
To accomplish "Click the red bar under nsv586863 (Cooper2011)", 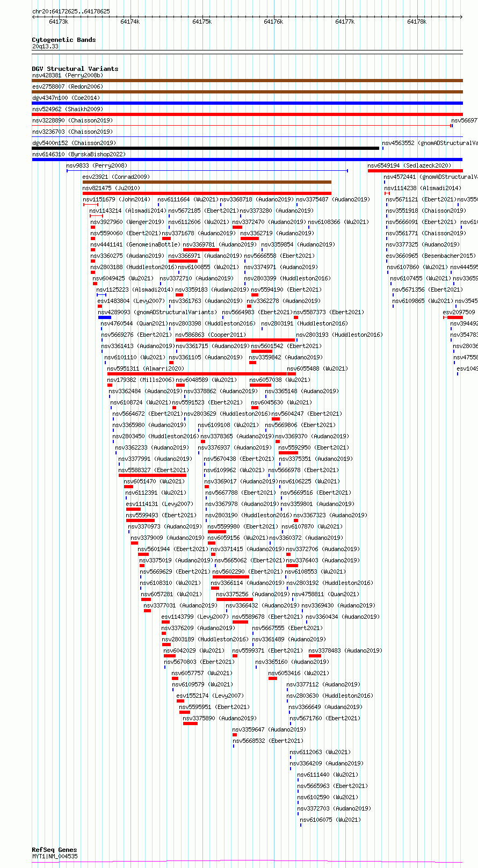I will coord(235,340).
